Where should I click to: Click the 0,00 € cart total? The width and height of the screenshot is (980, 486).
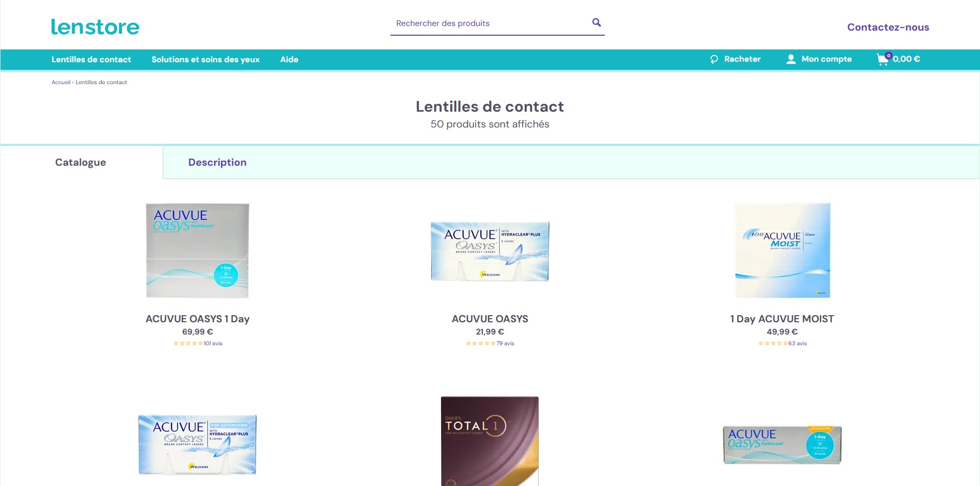[x=906, y=59]
